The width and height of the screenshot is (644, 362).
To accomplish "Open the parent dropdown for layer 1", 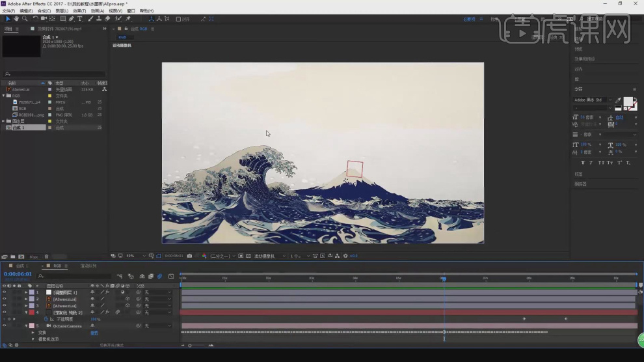I will [157, 292].
